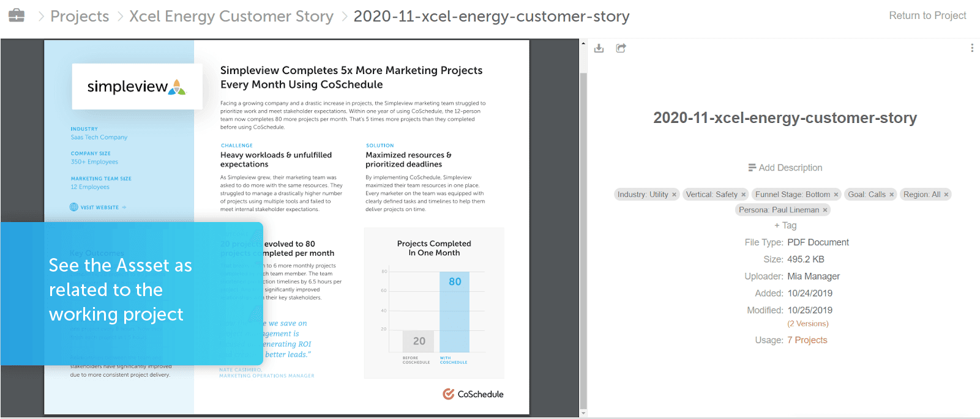
Task: Click 350+ Employees in the PDF sidebar
Action: 94,162
